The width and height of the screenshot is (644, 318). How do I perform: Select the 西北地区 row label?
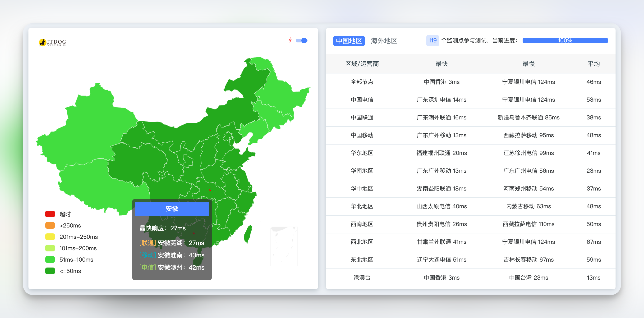[362, 242]
